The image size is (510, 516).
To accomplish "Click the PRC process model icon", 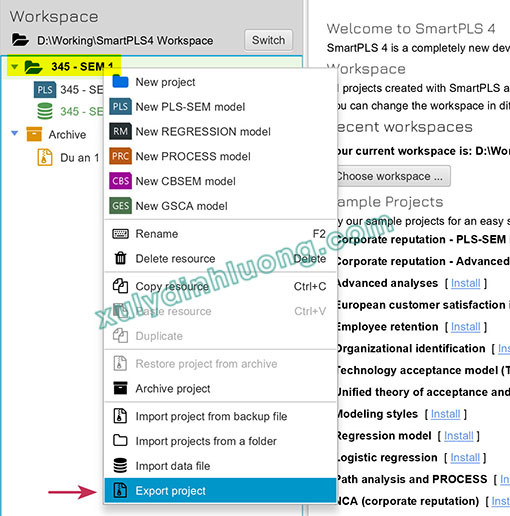I will (120, 156).
